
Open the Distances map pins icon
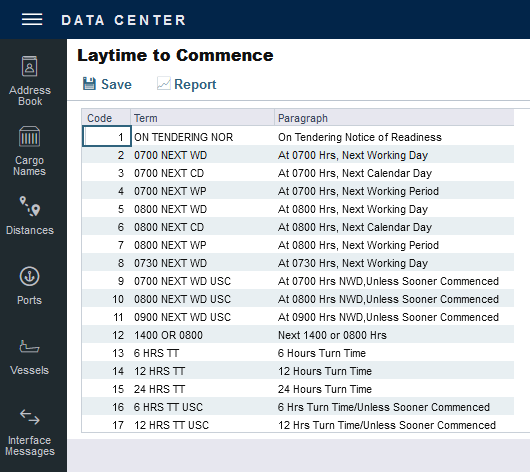(x=30, y=206)
